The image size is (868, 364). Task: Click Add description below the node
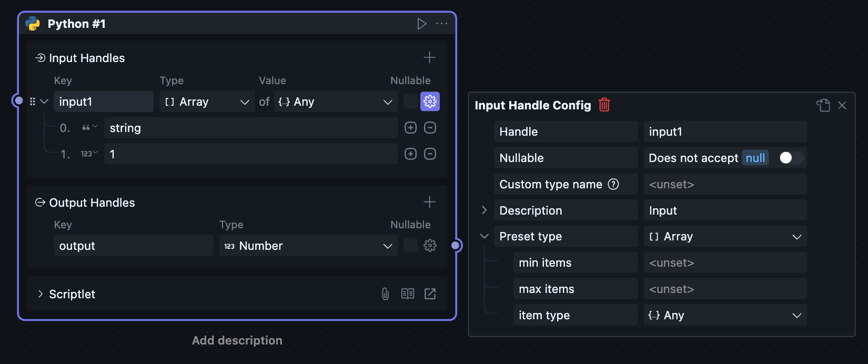pyautogui.click(x=237, y=340)
